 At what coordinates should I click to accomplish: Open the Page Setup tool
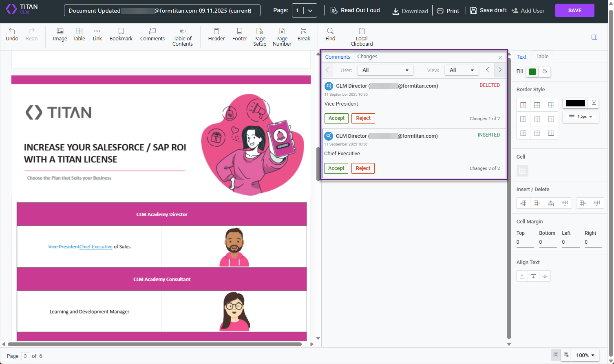pyautogui.click(x=260, y=37)
